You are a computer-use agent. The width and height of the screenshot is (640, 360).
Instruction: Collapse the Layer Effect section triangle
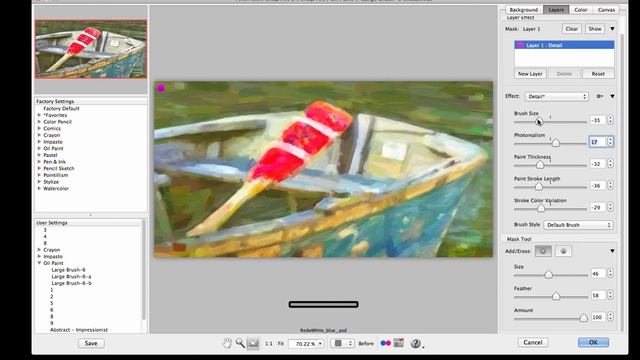612,29
